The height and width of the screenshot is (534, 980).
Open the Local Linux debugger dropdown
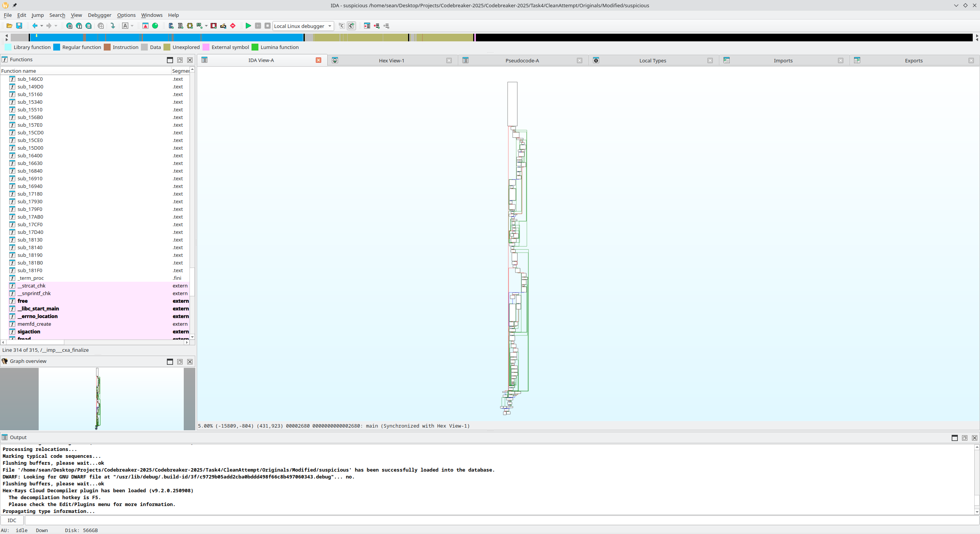[x=303, y=26]
